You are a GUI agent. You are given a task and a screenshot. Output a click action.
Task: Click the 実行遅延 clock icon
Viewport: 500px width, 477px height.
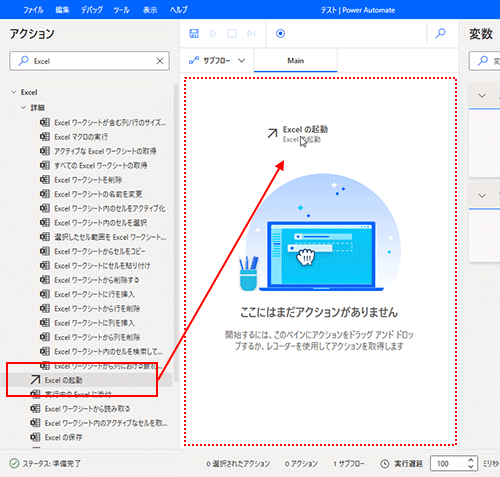[385, 464]
